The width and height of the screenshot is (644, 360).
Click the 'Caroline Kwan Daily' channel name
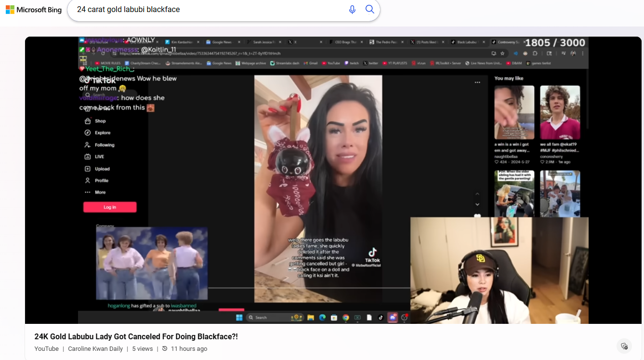click(95, 349)
